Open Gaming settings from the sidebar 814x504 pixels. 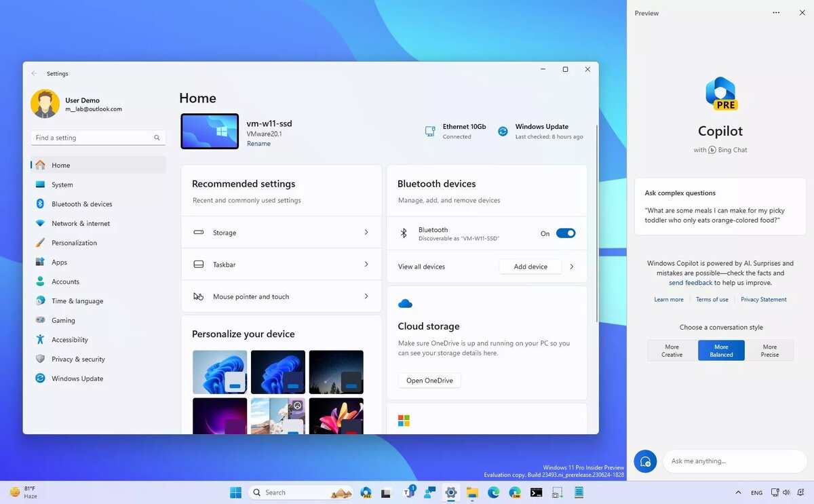point(62,319)
